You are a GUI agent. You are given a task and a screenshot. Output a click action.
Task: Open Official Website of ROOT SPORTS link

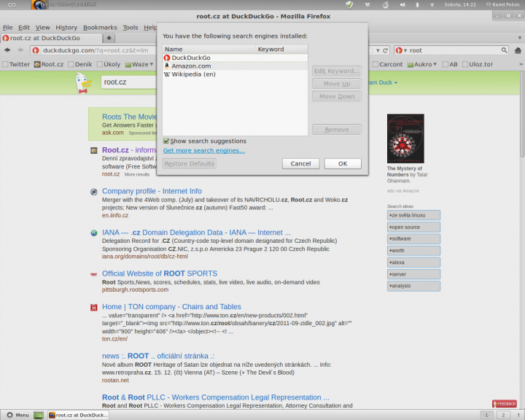[160, 273]
